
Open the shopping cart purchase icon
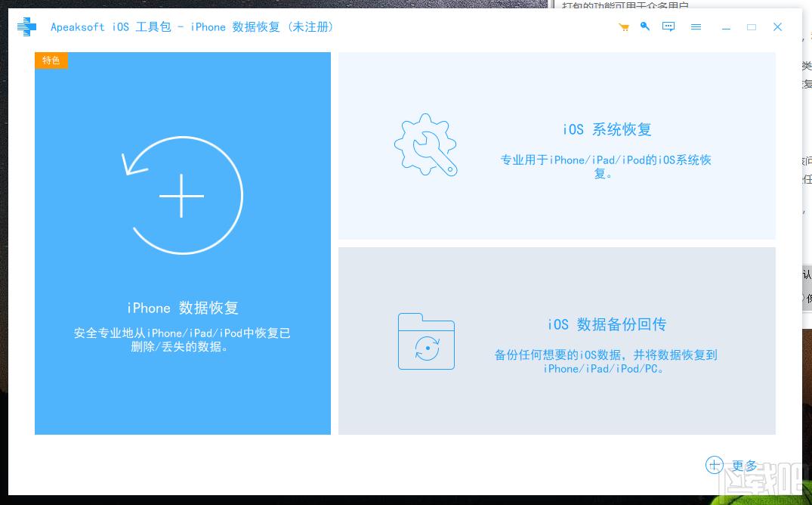624,27
